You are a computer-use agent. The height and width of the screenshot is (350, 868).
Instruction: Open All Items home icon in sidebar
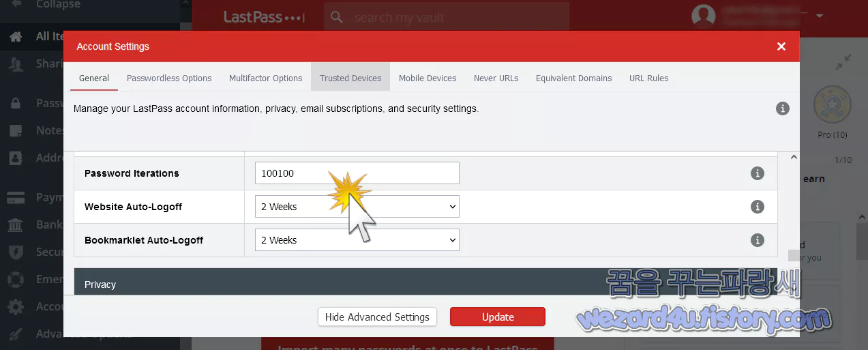16,37
